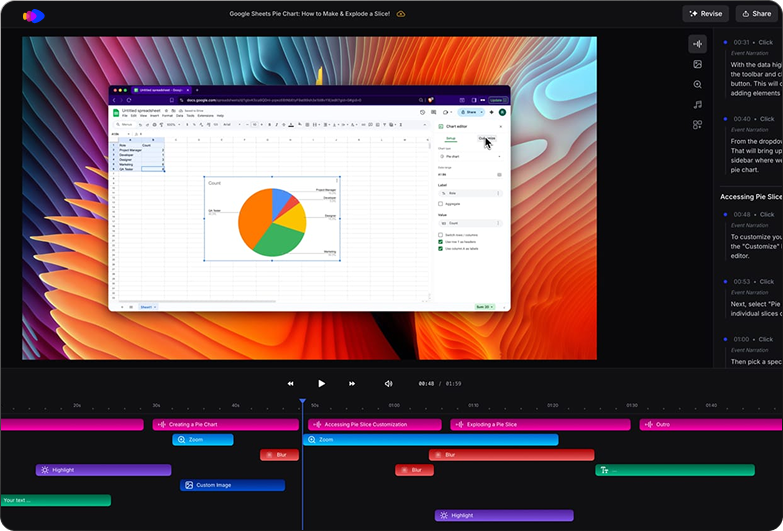Open the music note audio panel
The width and height of the screenshot is (783, 531).
point(697,105)
